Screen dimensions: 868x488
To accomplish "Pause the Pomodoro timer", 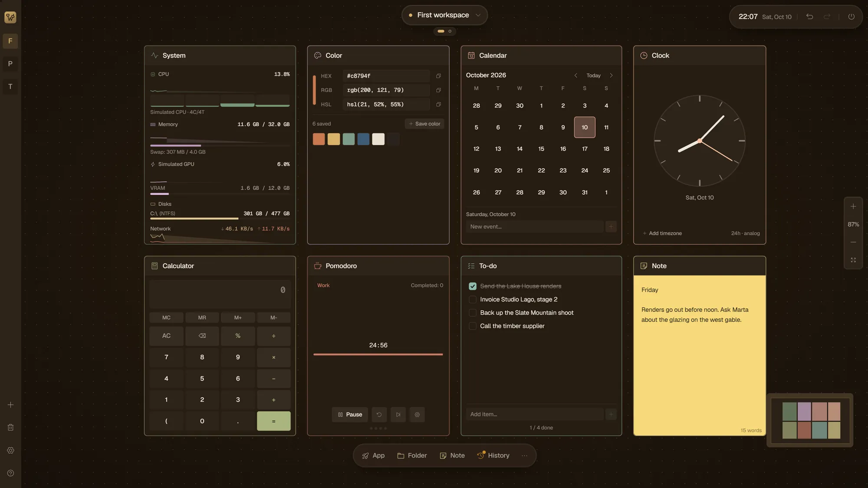I will 350,415.
